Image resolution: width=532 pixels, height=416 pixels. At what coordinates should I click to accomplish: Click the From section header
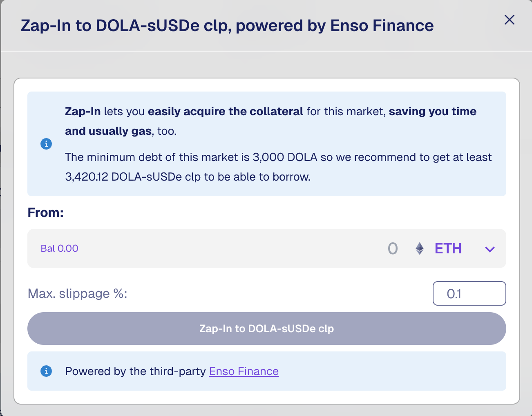coord(45,212)
